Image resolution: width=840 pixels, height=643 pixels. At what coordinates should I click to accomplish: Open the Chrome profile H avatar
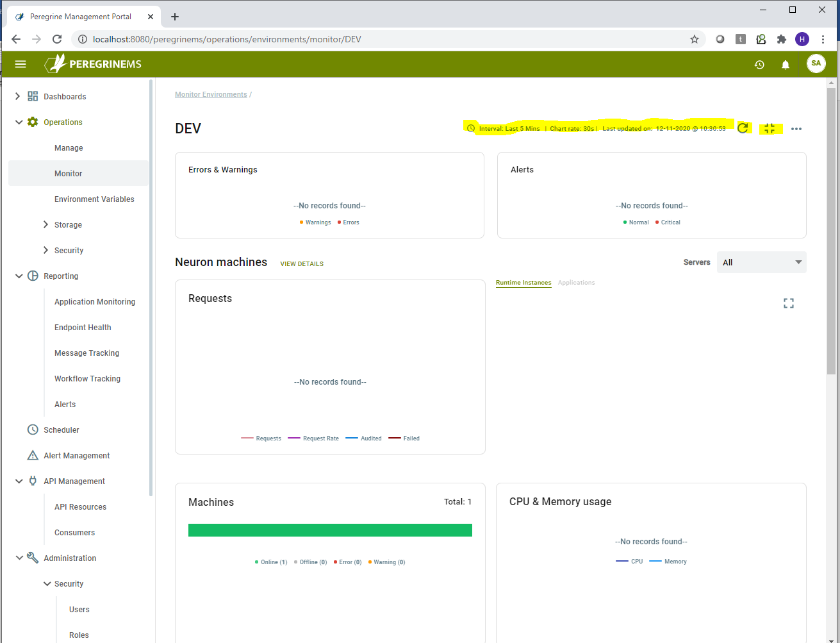(x=802, y=39)
